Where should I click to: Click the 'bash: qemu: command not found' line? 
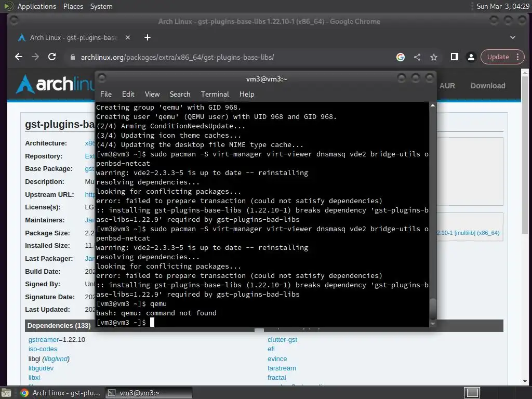click(156, 313)
